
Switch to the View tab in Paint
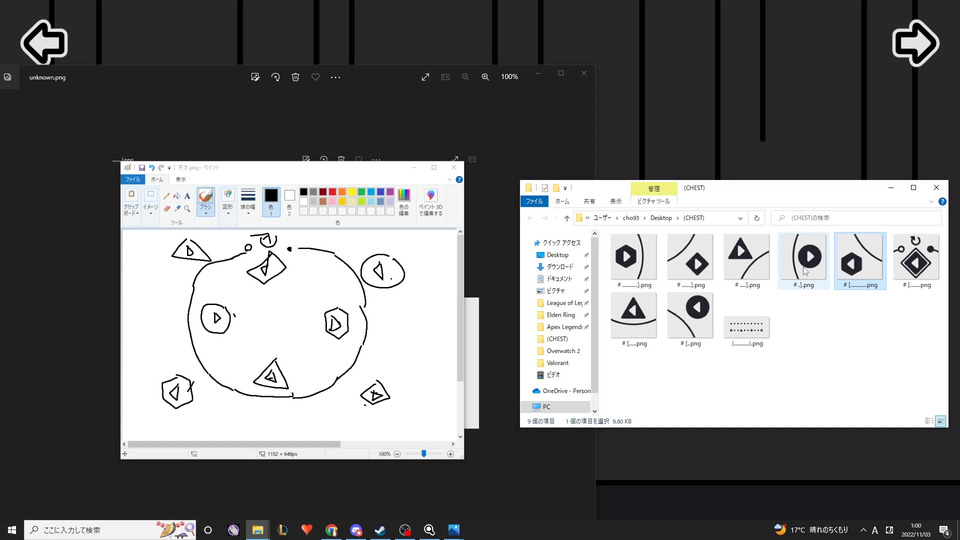(x=181, y=179)
